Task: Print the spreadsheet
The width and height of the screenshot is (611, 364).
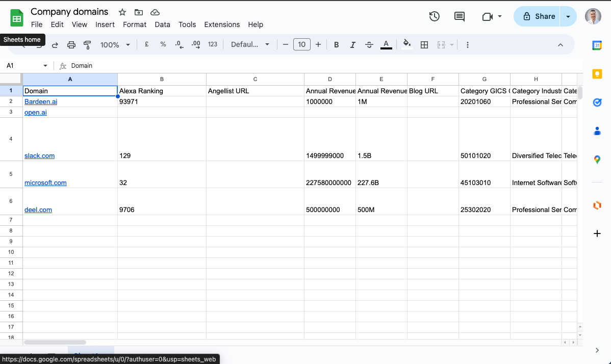Action: tap(71, 45)
